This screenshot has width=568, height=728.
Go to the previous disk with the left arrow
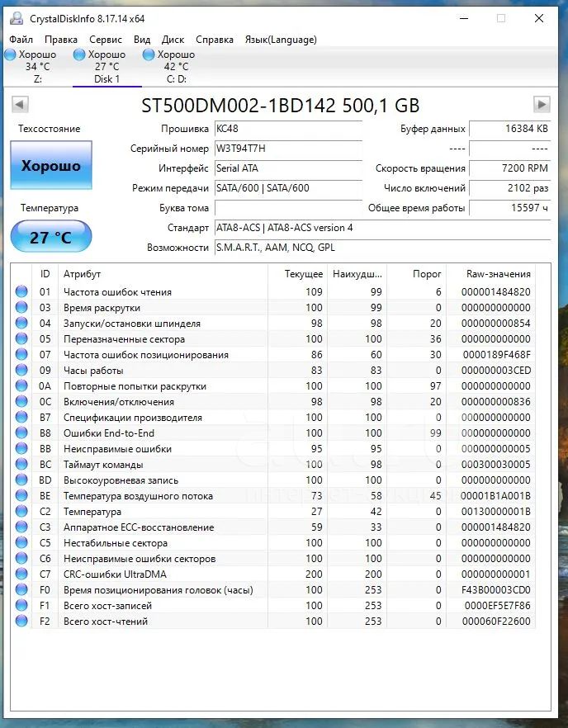(x=20, y=104)
